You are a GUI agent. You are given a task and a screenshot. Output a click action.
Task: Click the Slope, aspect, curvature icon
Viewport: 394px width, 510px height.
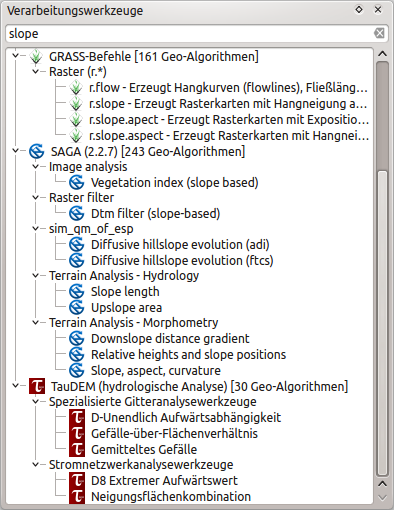(77, 370)
